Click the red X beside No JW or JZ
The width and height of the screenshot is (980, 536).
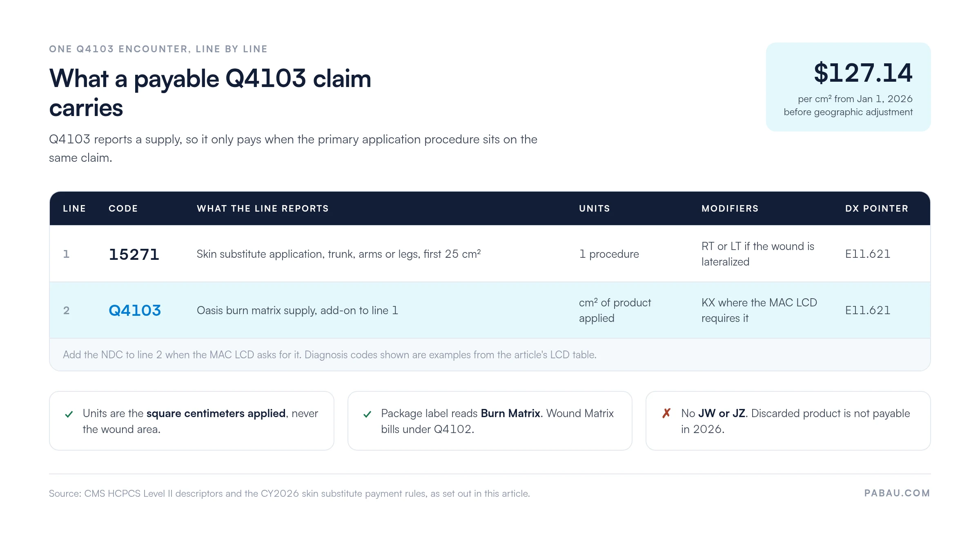click(666, 413)
